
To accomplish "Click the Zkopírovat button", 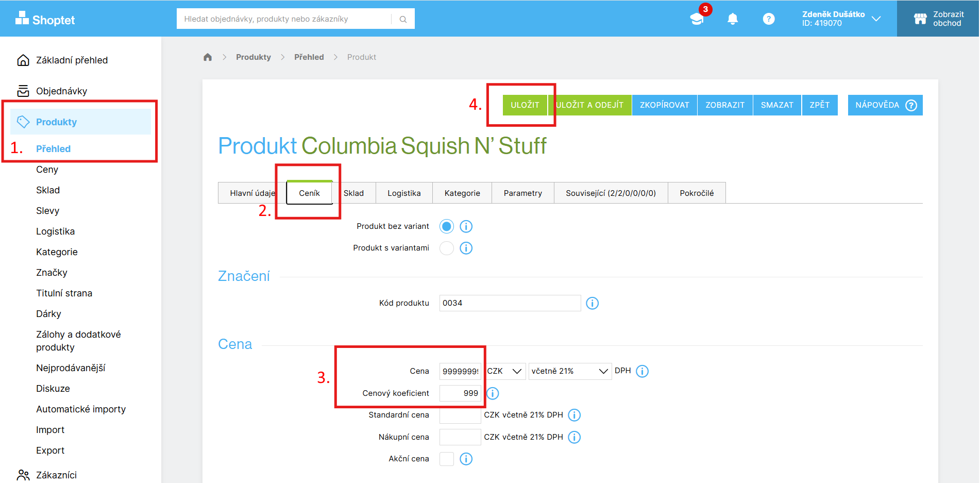I will pos(665,105).
